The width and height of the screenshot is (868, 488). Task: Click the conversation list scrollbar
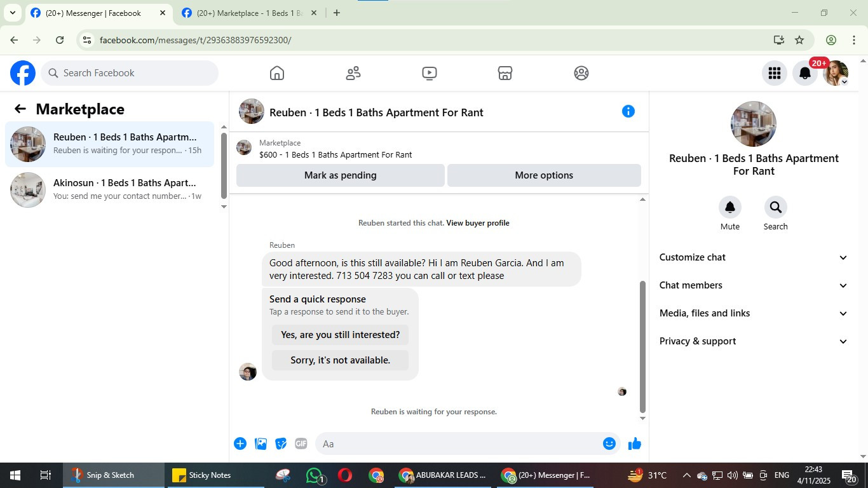point(224,165)
